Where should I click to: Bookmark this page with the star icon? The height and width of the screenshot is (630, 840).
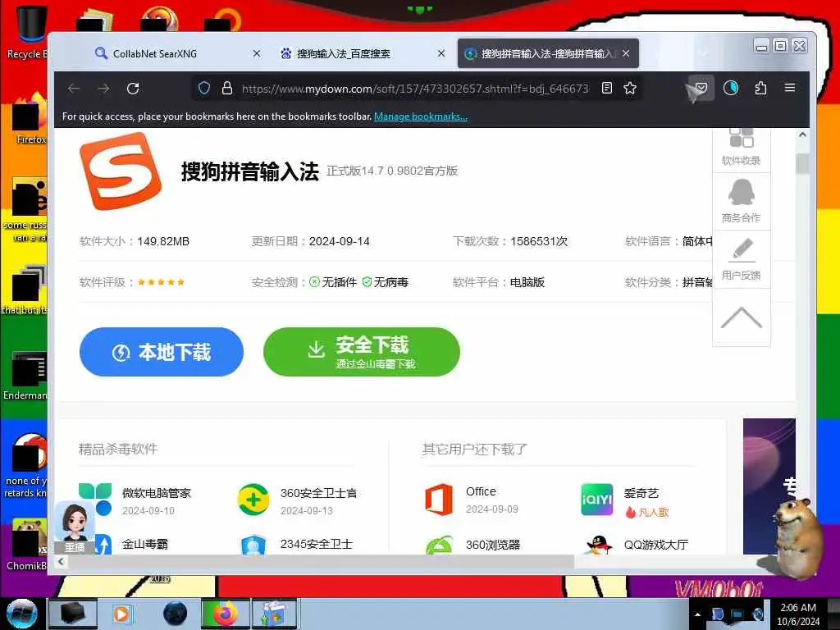pos(630,89)
